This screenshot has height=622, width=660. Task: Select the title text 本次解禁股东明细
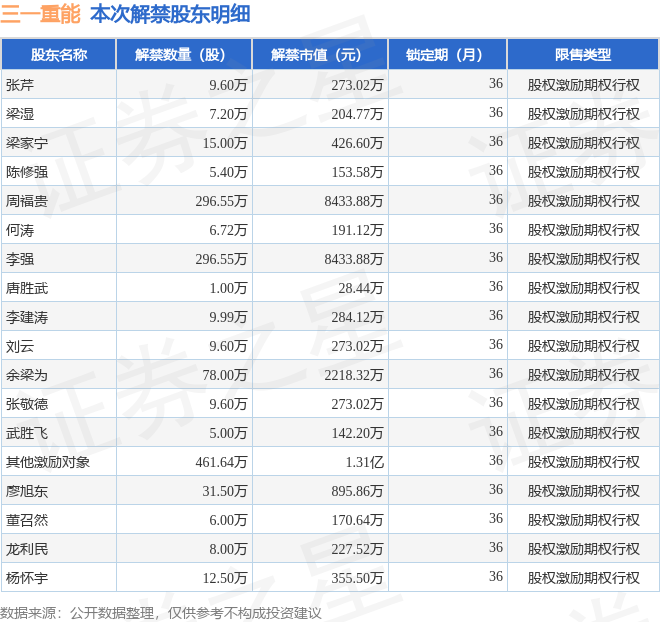tap(170, 14)
